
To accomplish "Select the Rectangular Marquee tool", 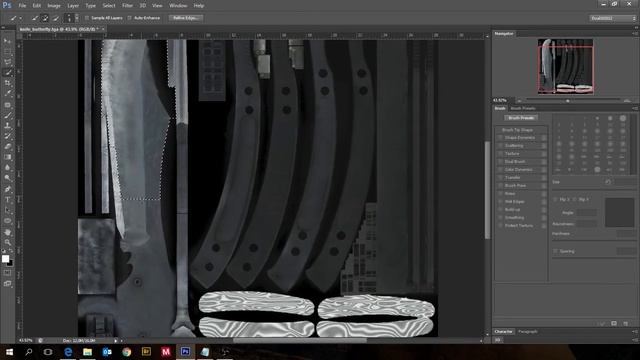I will click(x=7, y=52).
